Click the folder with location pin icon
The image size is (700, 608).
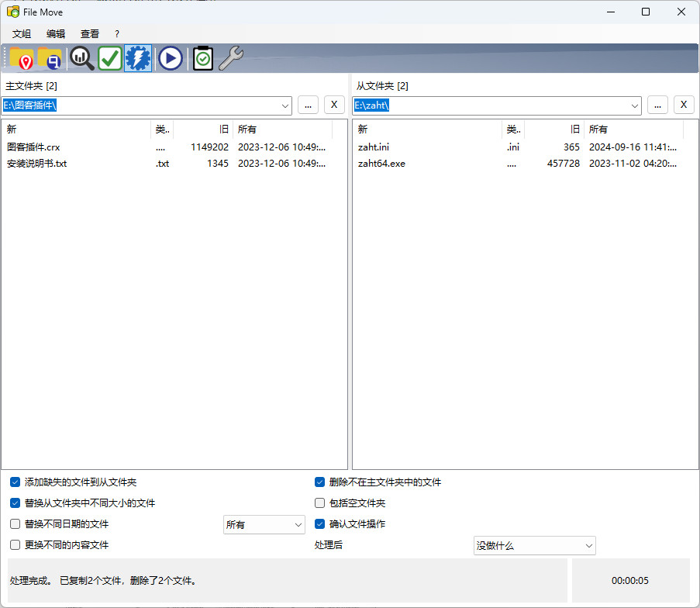21,58
